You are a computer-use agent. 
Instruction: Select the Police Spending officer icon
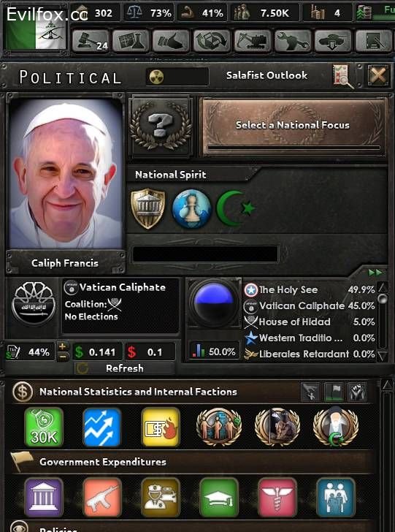pos(161,497)
